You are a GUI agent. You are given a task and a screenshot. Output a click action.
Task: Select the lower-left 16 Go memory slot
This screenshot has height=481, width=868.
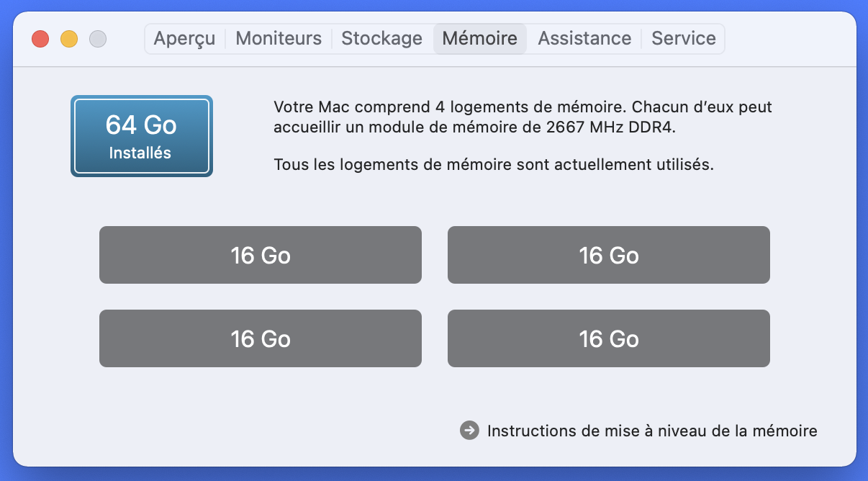261,338
